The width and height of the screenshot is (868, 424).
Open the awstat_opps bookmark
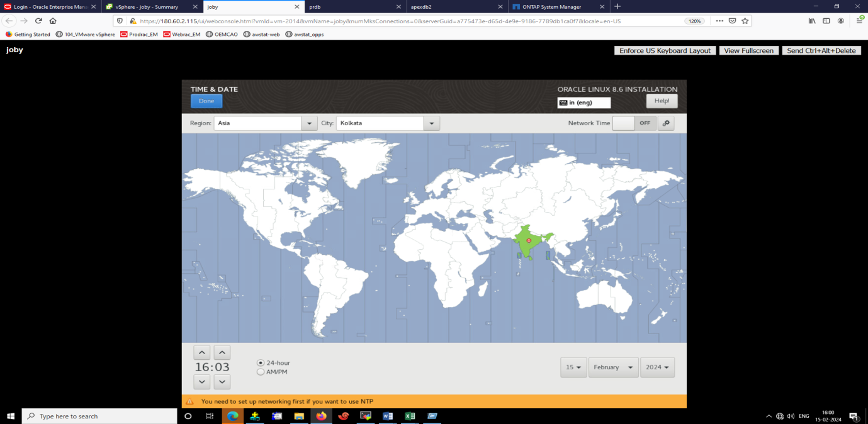pos(305,35)
